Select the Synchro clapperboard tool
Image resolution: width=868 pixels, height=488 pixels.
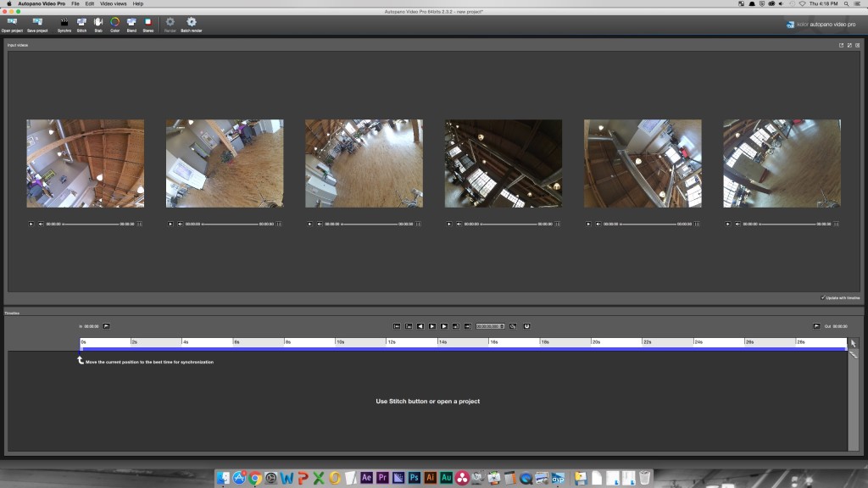coord(64,25)
